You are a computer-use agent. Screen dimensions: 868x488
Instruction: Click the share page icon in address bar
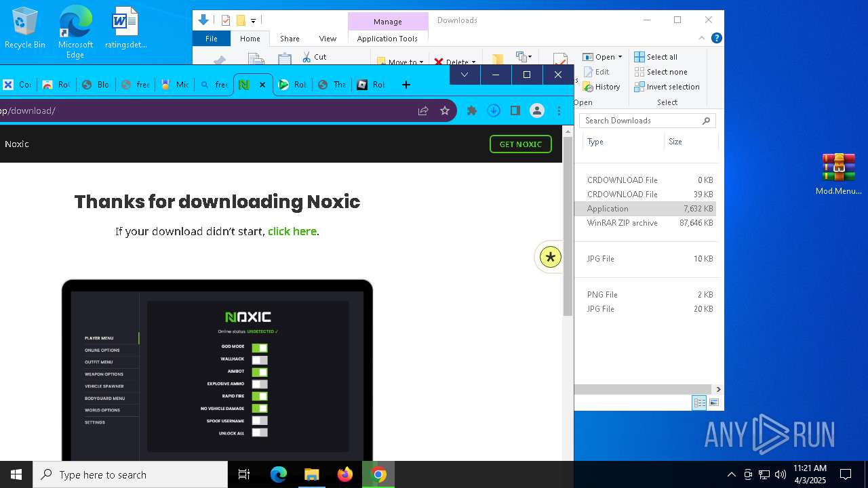point(423,110)
